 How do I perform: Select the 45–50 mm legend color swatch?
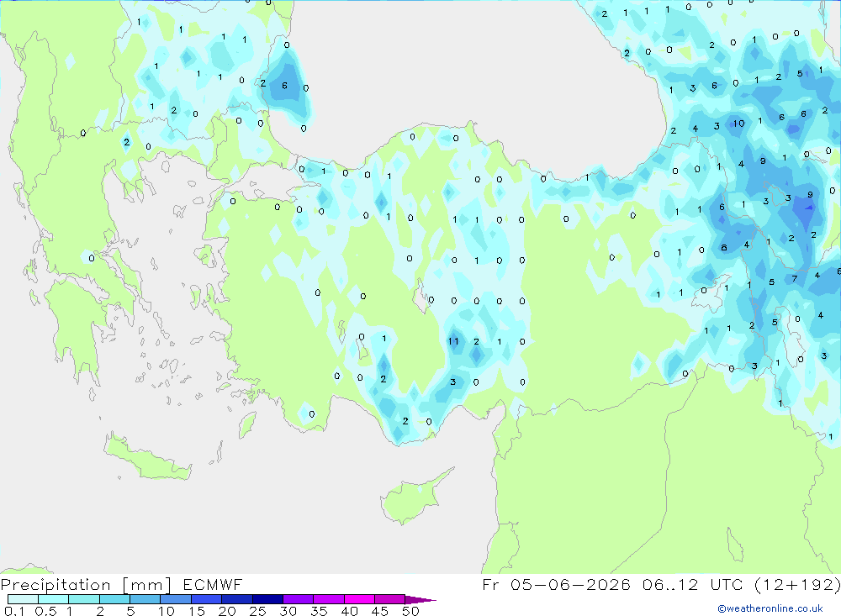(x=390, y=599)
